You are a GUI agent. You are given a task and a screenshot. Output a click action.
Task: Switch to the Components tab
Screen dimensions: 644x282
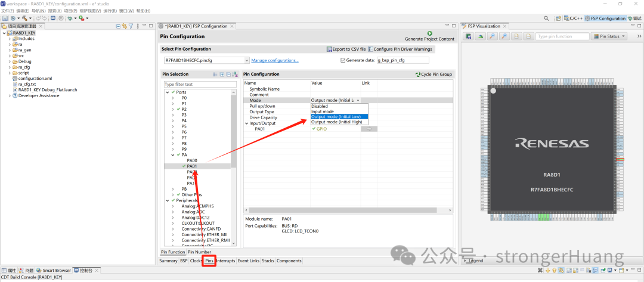289,261
